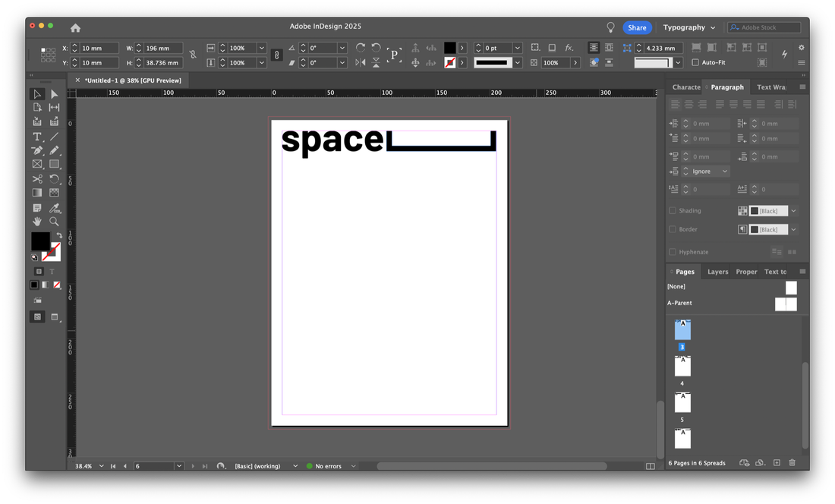Click control bar fill black swatch

click(x=450, y=48)
